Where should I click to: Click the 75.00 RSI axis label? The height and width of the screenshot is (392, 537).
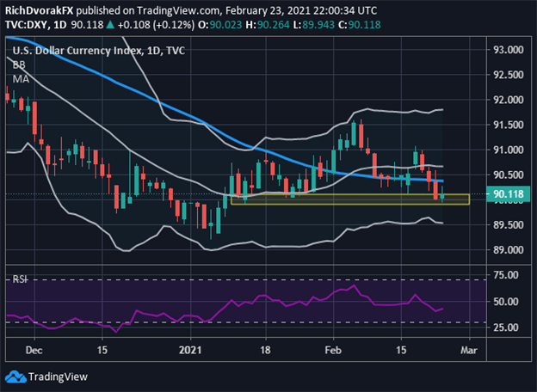[505, 275]
